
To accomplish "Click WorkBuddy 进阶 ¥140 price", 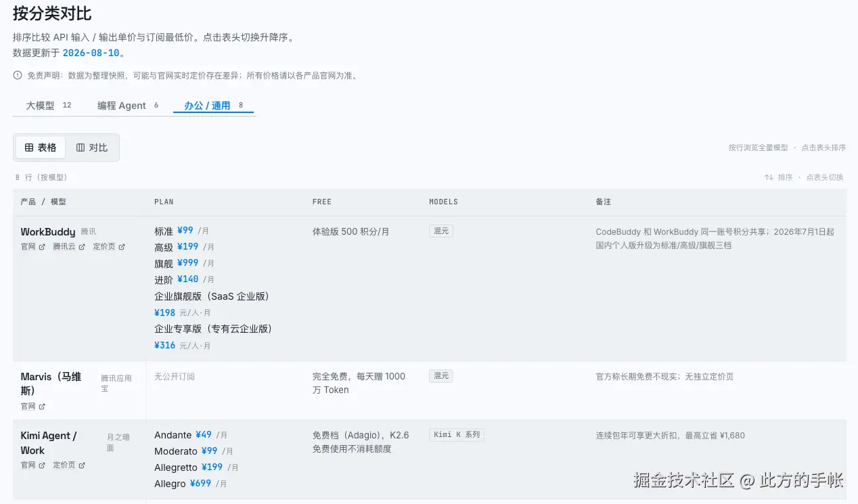I will coord(188,279).
